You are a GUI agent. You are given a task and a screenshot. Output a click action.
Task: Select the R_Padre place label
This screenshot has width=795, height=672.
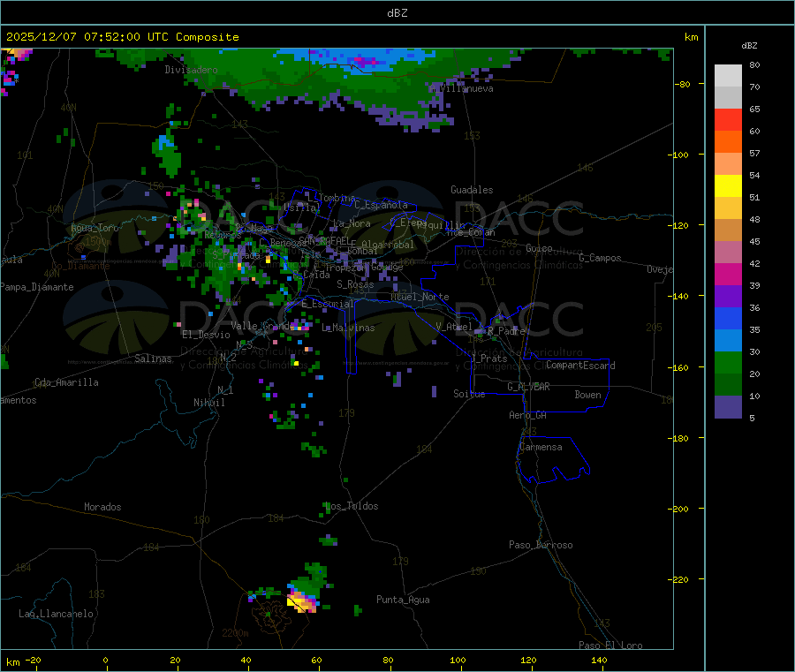point(506,331)
